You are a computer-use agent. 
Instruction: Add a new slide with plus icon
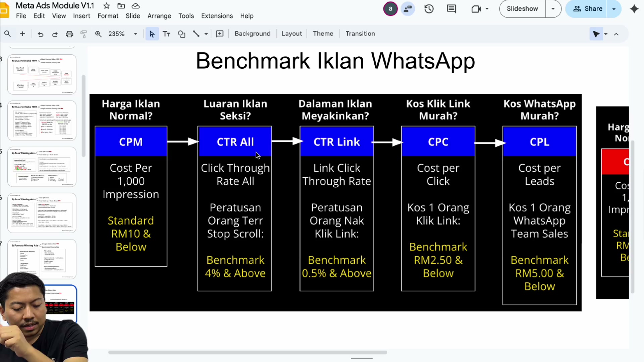click(x=22, y=34)
